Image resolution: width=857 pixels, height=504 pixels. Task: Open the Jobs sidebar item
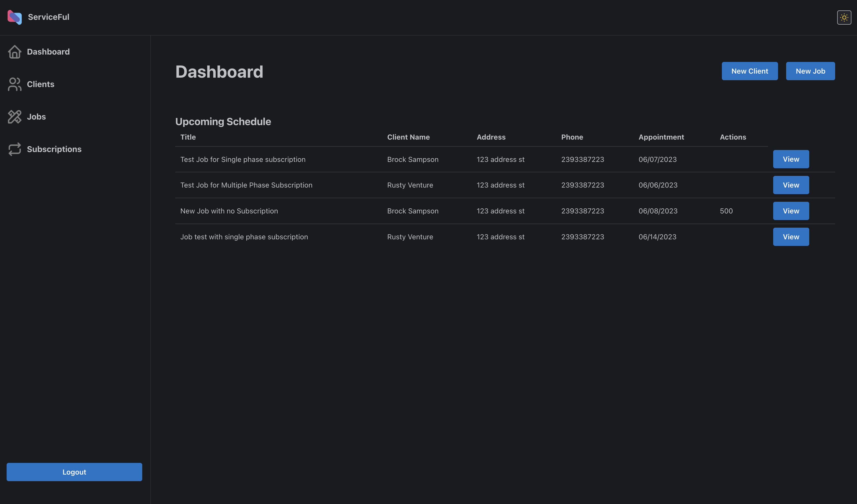point(36,116)
